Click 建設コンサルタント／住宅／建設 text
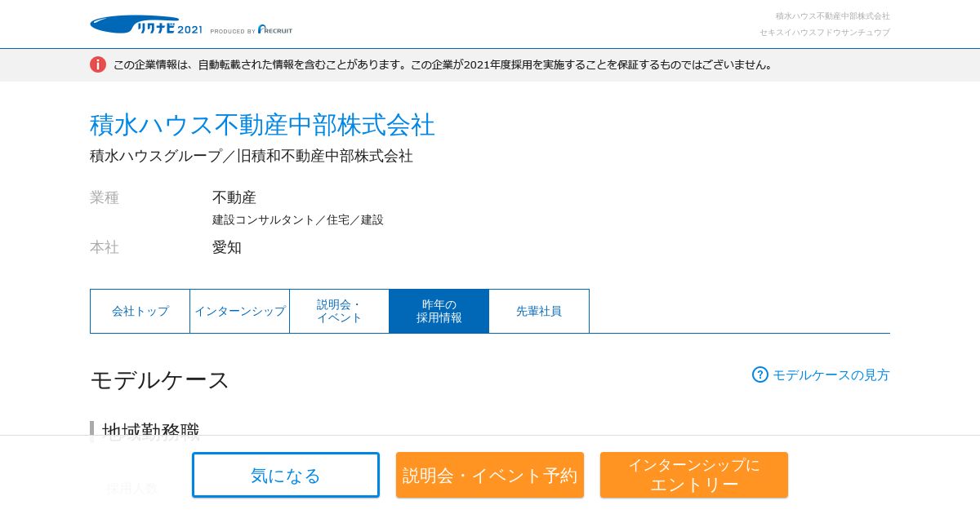The width and height of the screenshot is (980, 514). pyautogui.click(x=298, y=219)
